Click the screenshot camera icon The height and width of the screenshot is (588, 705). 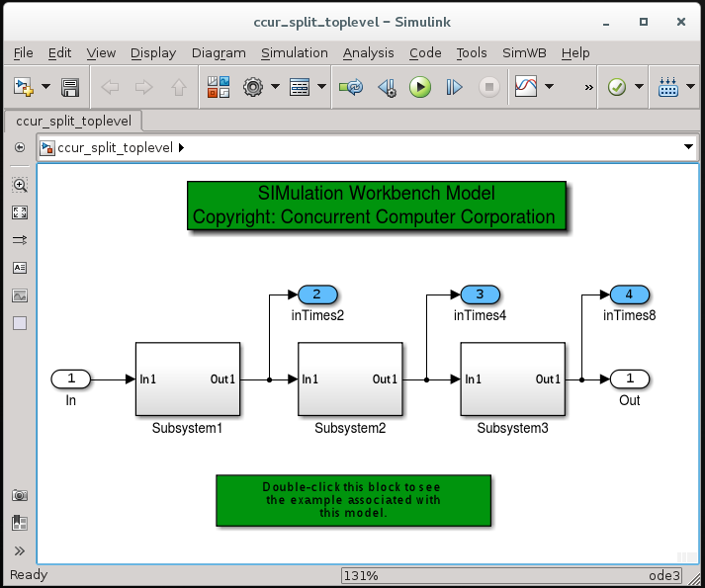tap(20, 496)
